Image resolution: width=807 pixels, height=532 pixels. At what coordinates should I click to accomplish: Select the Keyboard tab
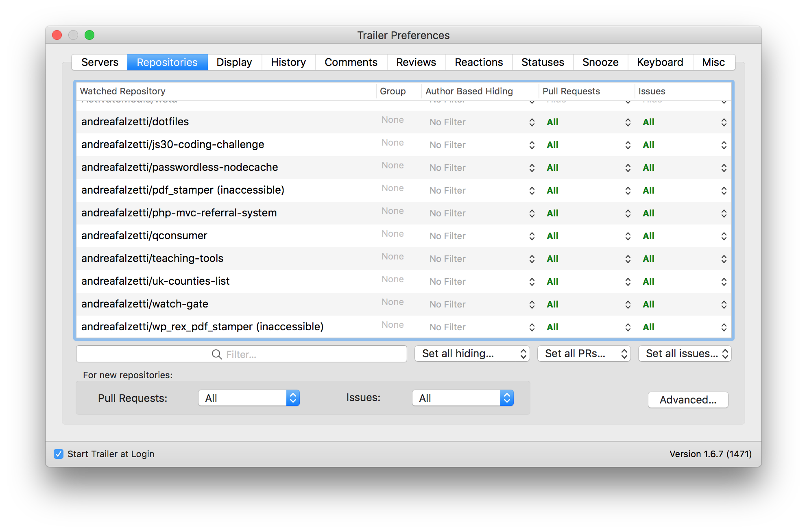pyautogui.click(x=660, y=62)
